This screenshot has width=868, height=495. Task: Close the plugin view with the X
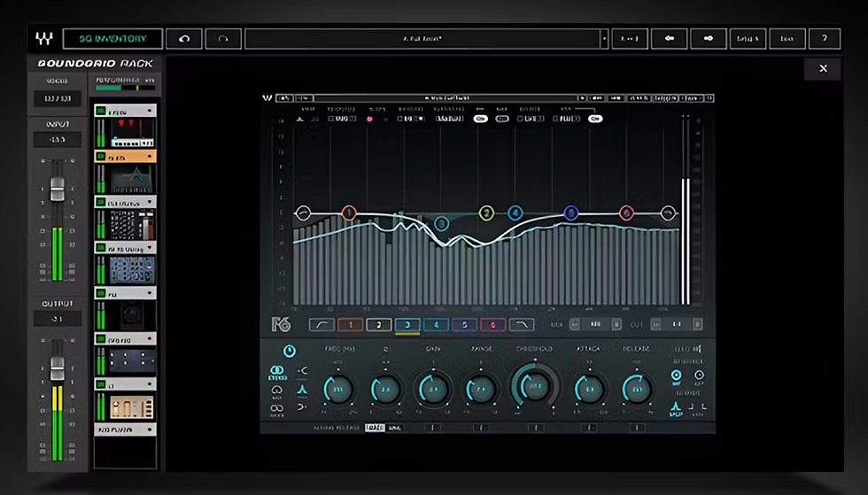pos(823,68)
